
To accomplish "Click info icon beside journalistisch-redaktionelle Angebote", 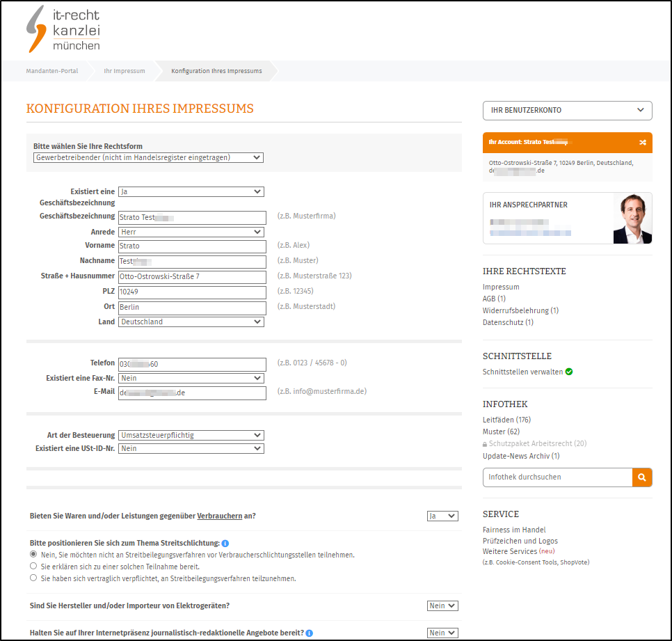I will (x=309, y=633).
